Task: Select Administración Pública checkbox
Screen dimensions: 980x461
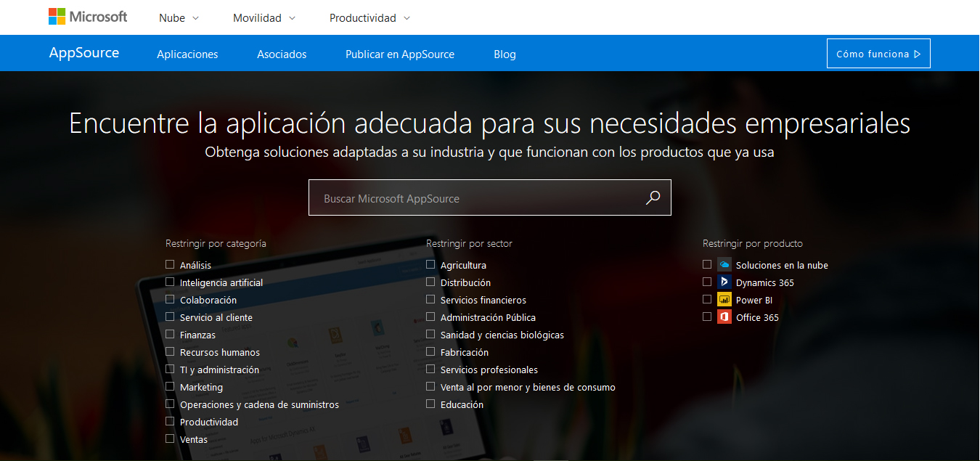Action: (430, 317)
